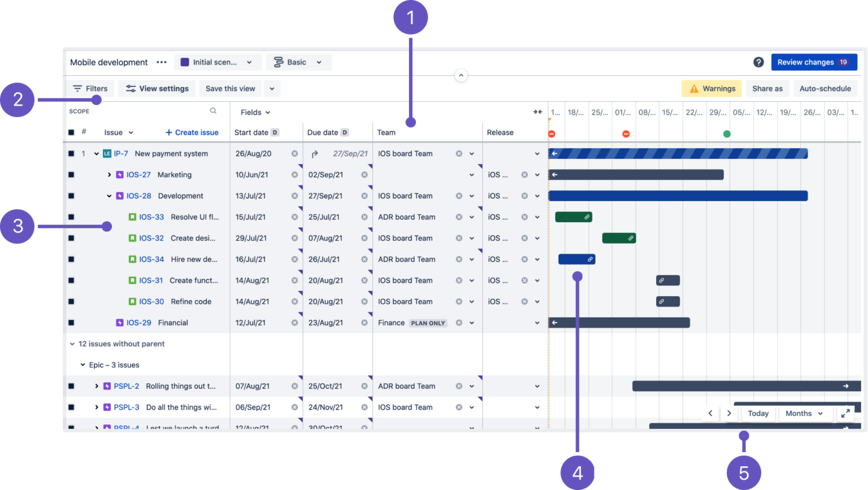Click the purple scenario color swatch
The width and height of the screenshot is (868, 490).
click(185, 62)
